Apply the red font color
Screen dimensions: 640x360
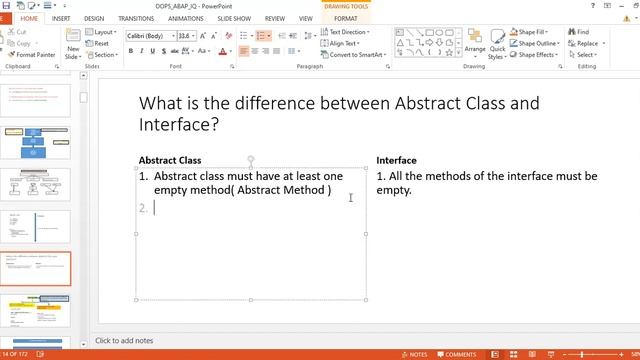click(222, 51)
